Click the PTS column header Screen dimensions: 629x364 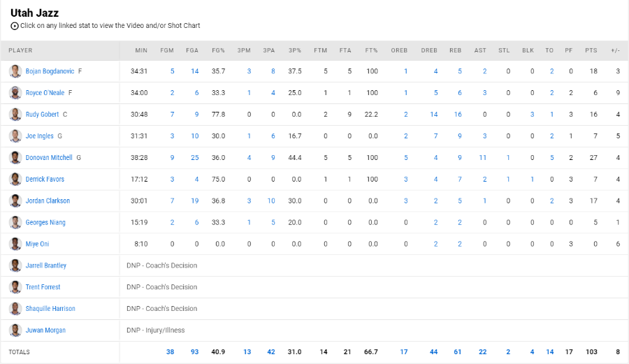[591, 50]
